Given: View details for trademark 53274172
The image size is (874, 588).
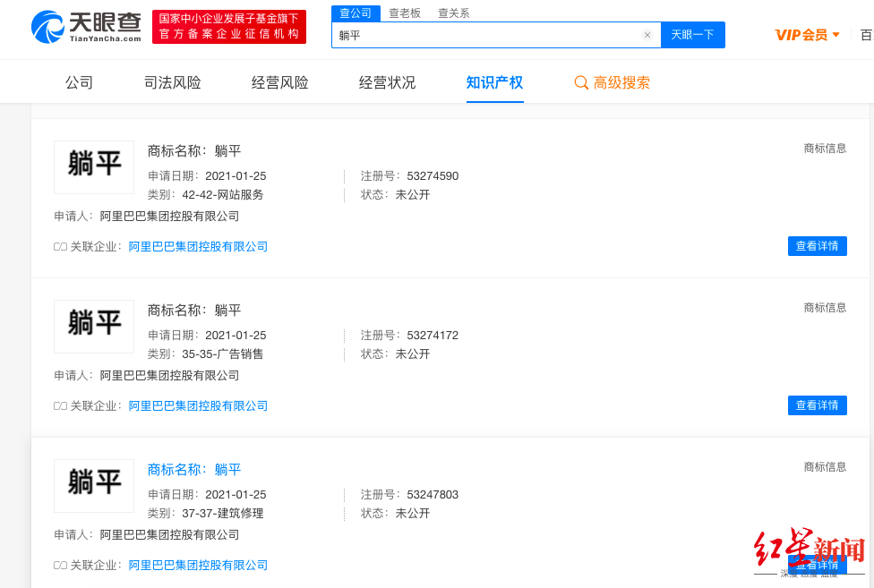Looking at the screenshot, I should [x=818, y=405].
